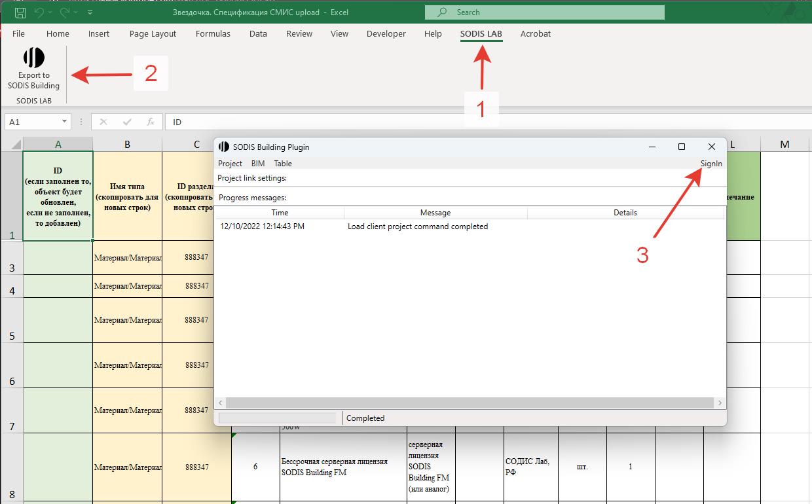812x504 pixels.
Task: Click the Message column header
Action: click(435, 213)
